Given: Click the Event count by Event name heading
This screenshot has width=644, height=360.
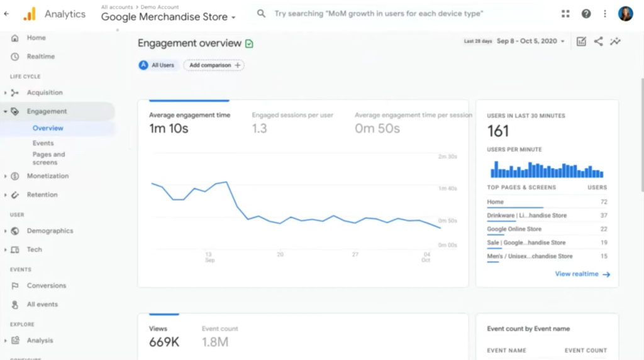Looking at the screenshot, I should tap(528, 329).
